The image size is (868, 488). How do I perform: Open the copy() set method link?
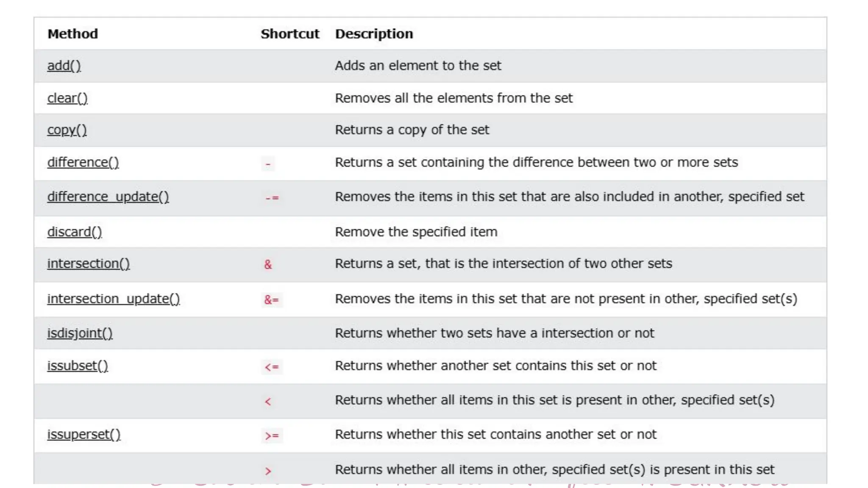(67, 130)
